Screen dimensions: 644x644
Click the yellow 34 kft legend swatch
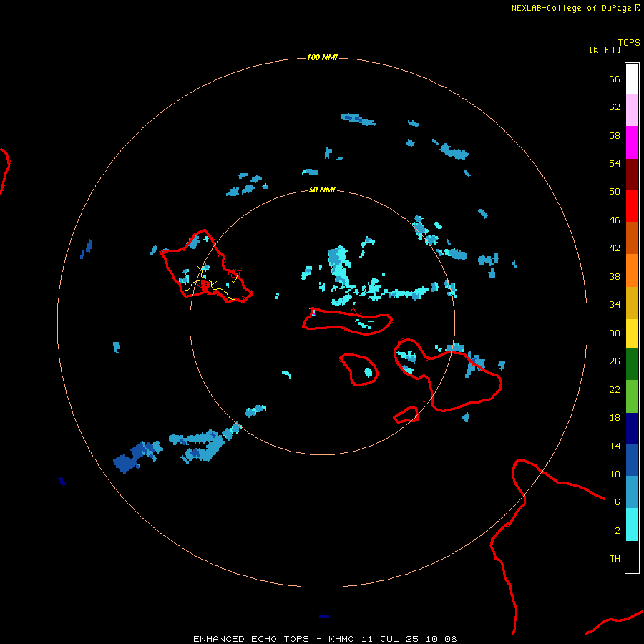click(632, 333)
